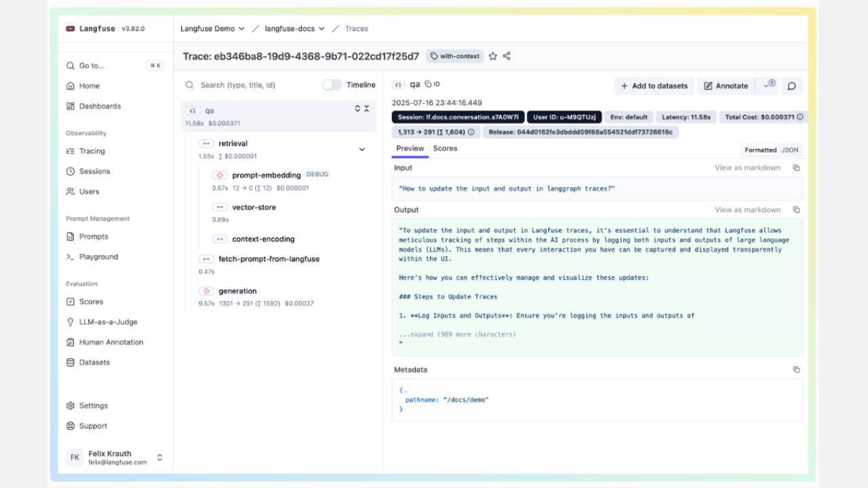
Task: Open the comments speech bubble icon
Action: pos(791,86)
